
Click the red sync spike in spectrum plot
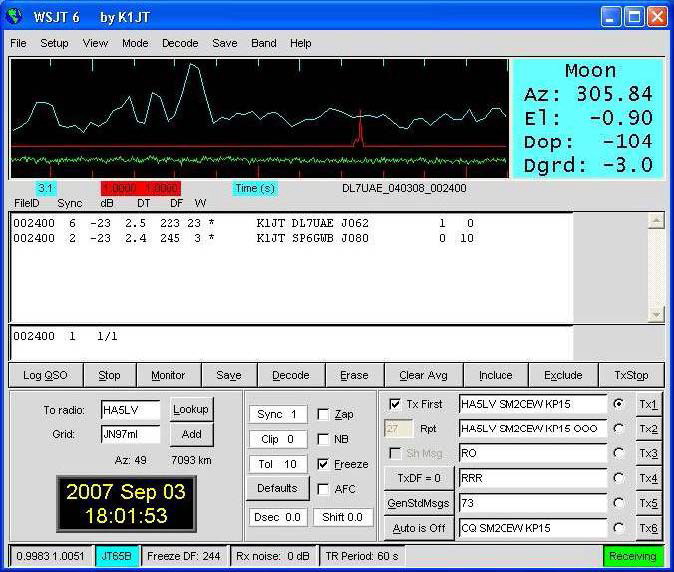[359, 131]
